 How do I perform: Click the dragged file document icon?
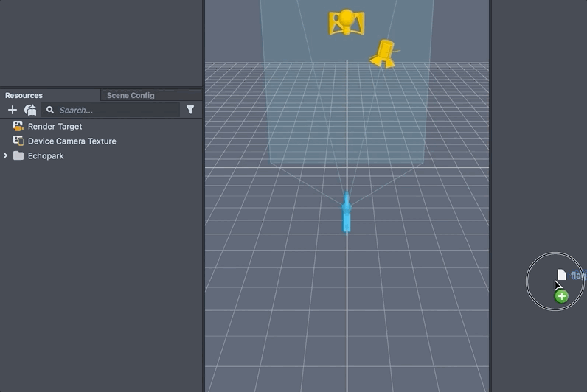click(x=562, y=276)
